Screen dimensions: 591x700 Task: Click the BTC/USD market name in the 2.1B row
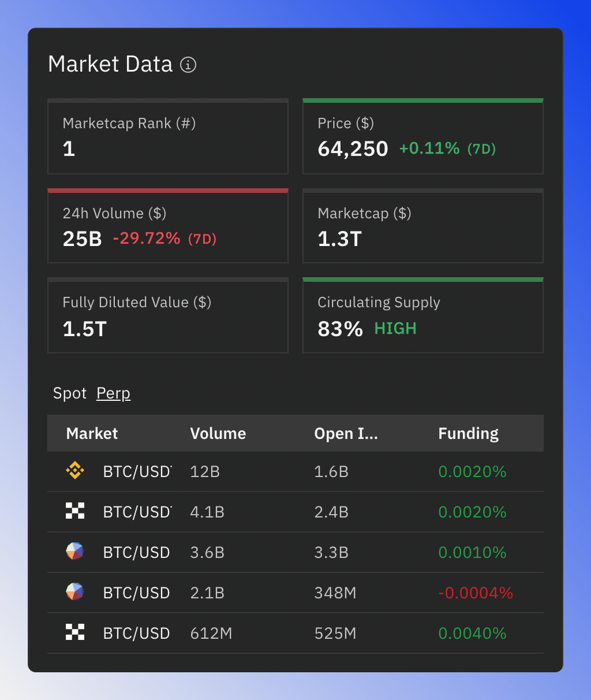[136, 593]
